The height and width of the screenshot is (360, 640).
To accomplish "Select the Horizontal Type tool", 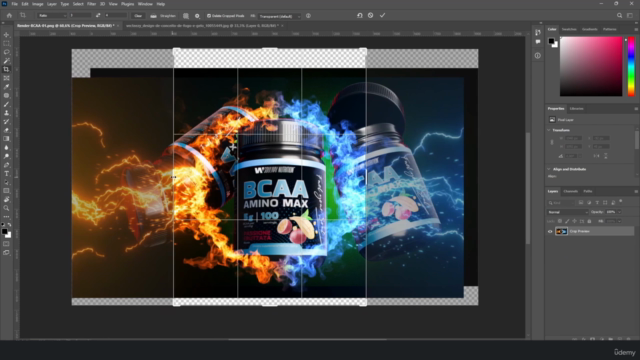I will [x=6, y=174].
